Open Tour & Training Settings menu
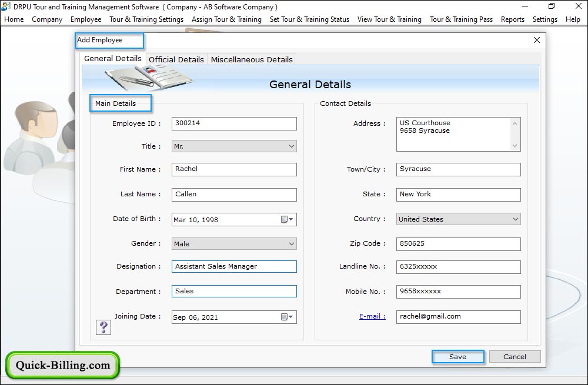The height and width of the screenshot is (385, 588). 146,19
